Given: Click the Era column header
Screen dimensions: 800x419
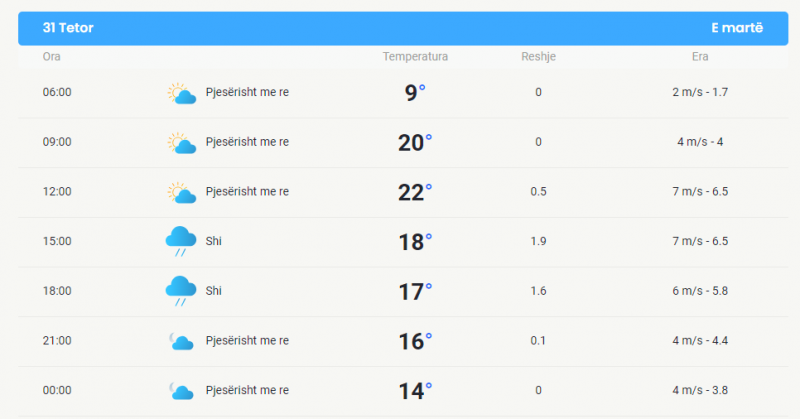Looking at the screenshot, I should 700,57.
